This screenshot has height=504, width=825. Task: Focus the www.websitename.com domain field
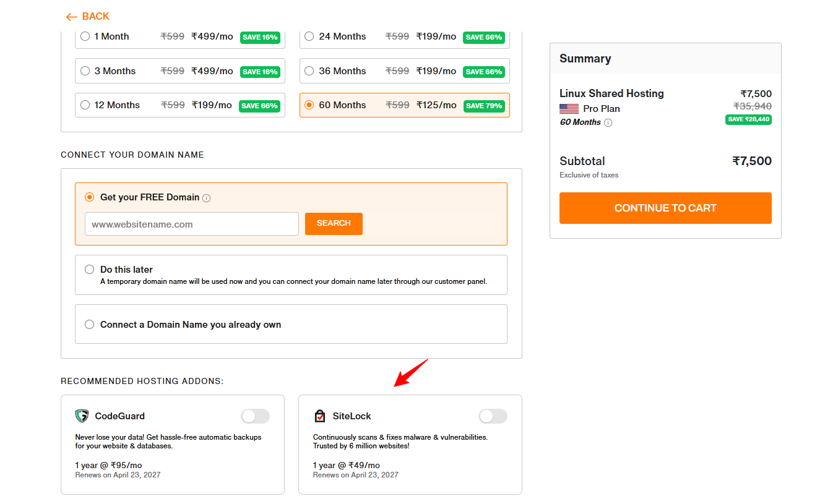click(192, 224)
